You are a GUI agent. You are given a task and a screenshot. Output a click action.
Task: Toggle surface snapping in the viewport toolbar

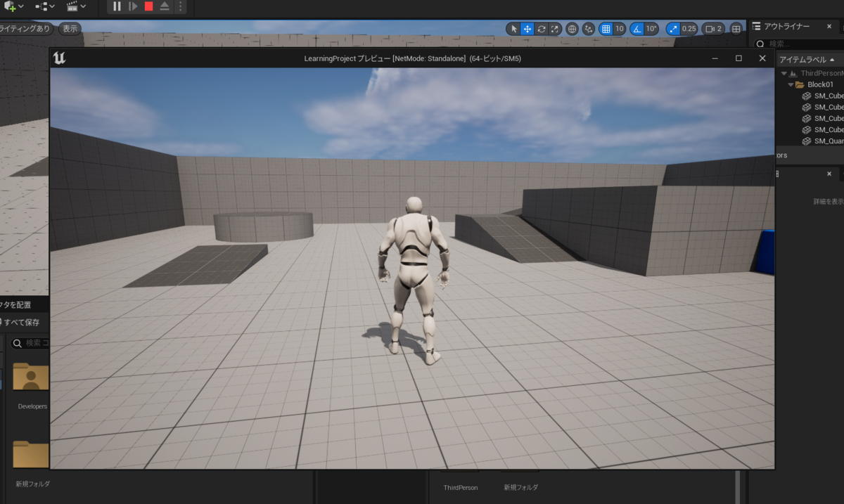click(589, 29)
